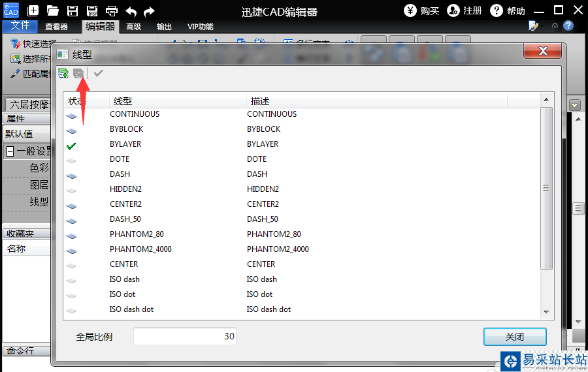Open the dropdown arrow at right panel edge
This screenshot has height=372, width=588.
pyautogui.click(x=575, y=105)
